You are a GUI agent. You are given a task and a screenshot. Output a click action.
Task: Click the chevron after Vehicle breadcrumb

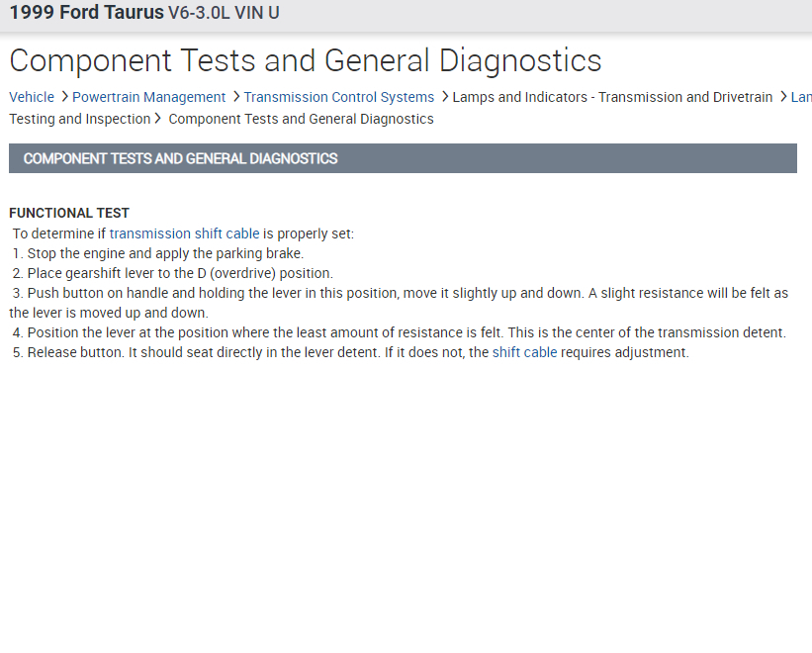pyautogui.click(x=63, y=97)
